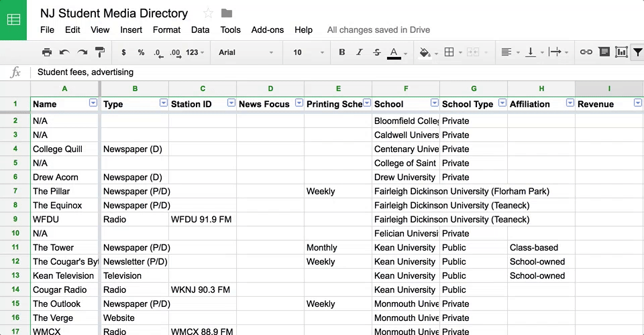
Task: Select column F header
Action: click(406, 88)
